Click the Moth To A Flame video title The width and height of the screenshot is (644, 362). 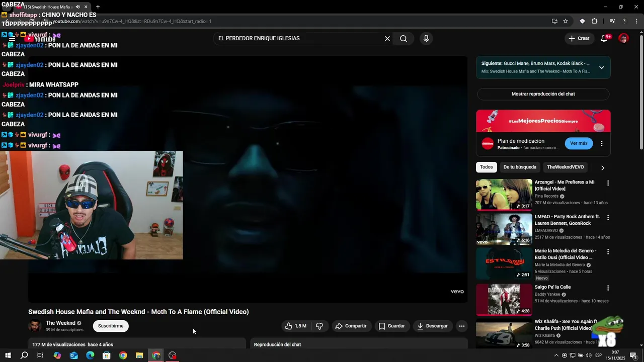coord(138,312)
